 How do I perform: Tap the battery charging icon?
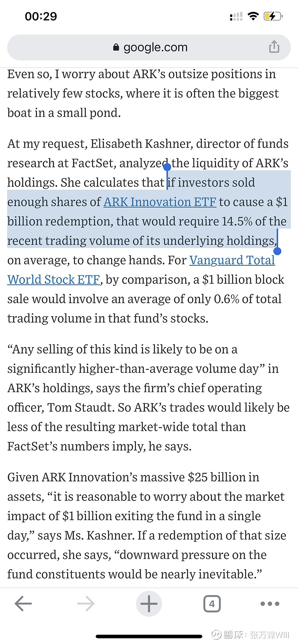coord(273,16)
